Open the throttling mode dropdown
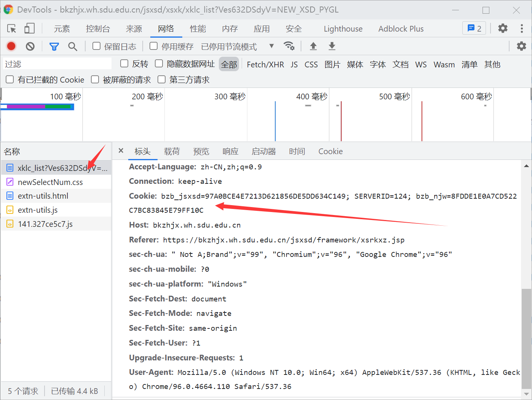This screenshot has height=400, width=532. 271,46
